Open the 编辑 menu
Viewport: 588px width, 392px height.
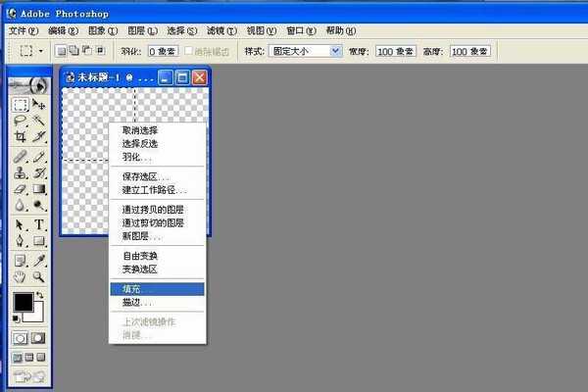click(63, 30)
